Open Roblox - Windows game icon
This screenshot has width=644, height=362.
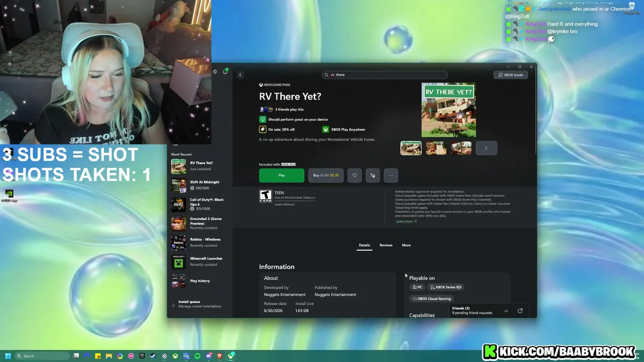(179, 242)
